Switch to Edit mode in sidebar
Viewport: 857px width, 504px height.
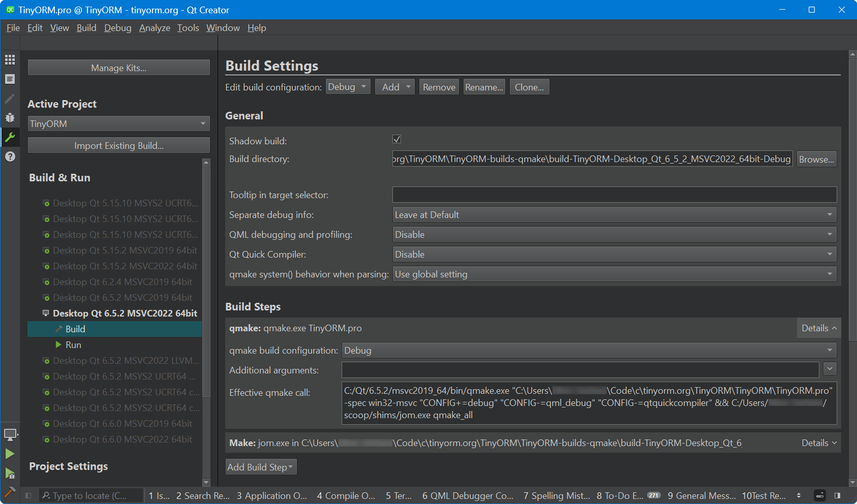10,79
